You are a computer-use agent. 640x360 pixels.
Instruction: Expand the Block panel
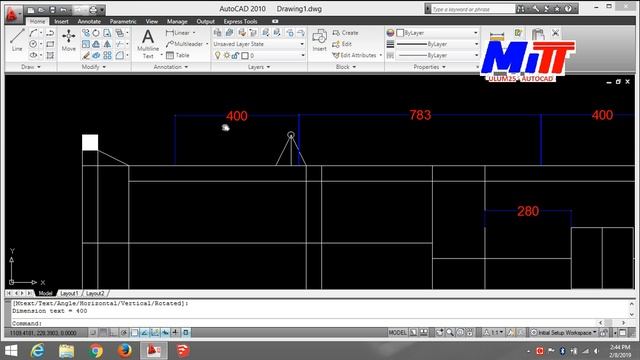coord(345,67)
